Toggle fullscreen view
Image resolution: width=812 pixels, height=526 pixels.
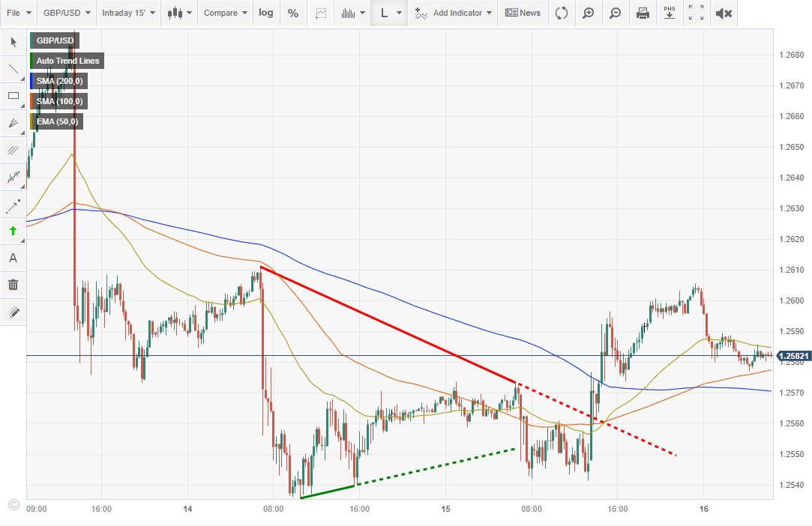tap(697, 13)
